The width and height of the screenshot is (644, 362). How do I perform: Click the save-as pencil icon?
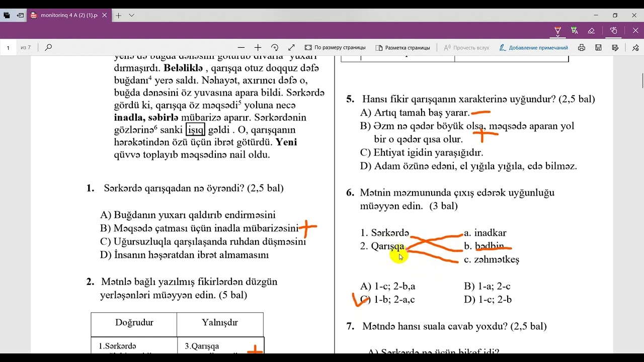click(615, 47)
